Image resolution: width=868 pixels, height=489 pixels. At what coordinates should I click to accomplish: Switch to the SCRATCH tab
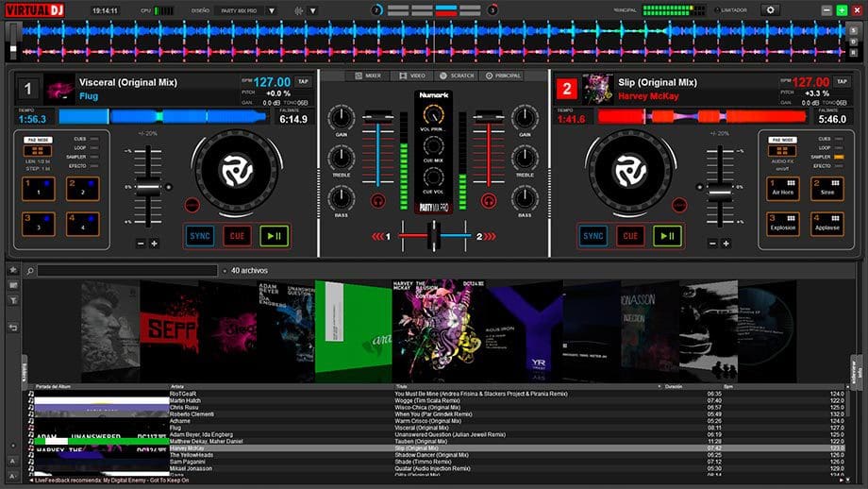[x=457, y=76]
